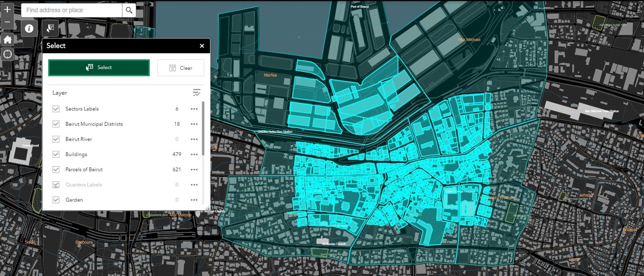Activate the green Select button
This screenshot has width=644, height=276.
[99, 68]
